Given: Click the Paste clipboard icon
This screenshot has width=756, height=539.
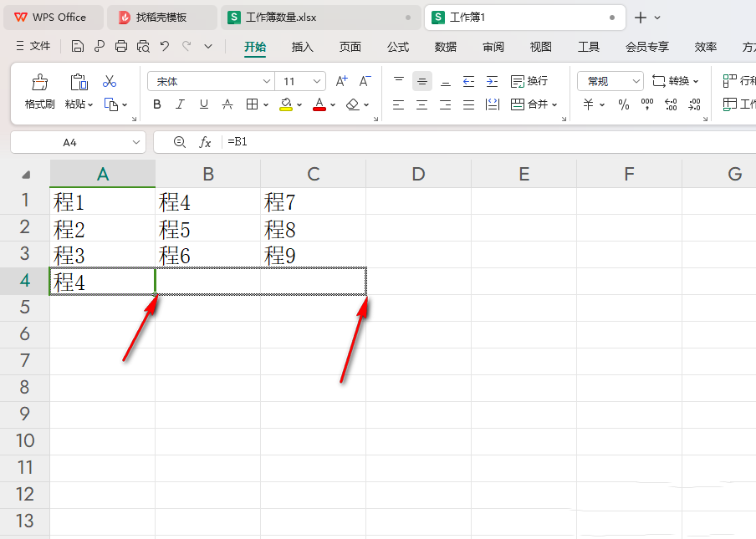Looking at the screenshot, I should tap(79, 82).
